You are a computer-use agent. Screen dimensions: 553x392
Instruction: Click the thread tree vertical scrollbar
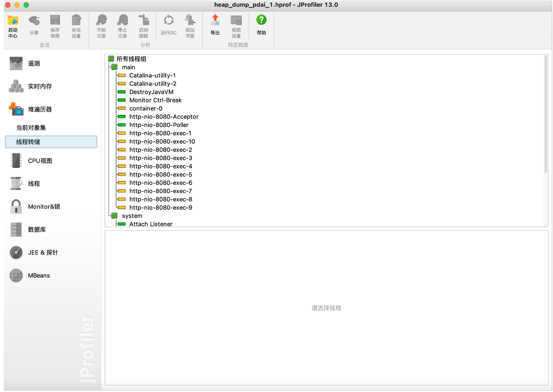pyautogui.click(x=546, y=114)
